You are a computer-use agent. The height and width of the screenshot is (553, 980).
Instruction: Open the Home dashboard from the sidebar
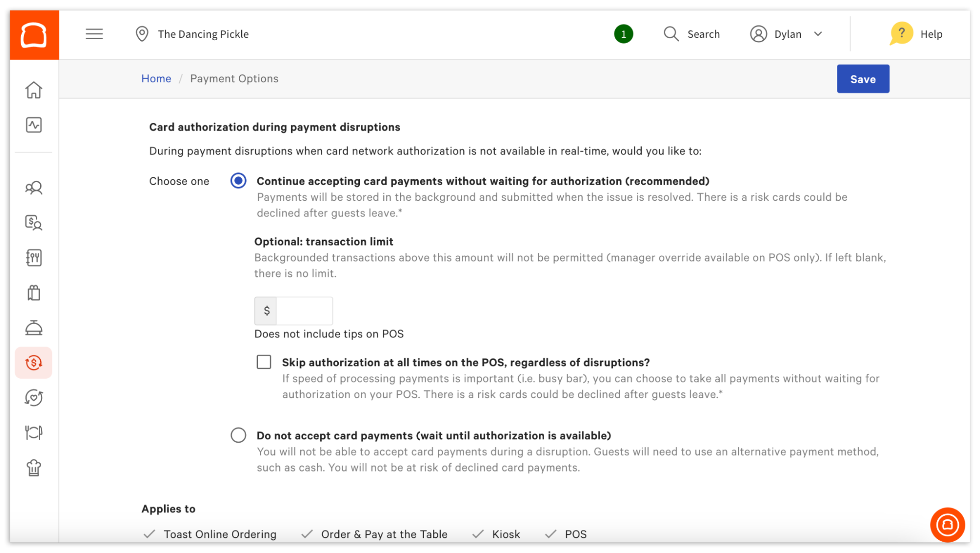pyautogui.click(x=34, y=90)
